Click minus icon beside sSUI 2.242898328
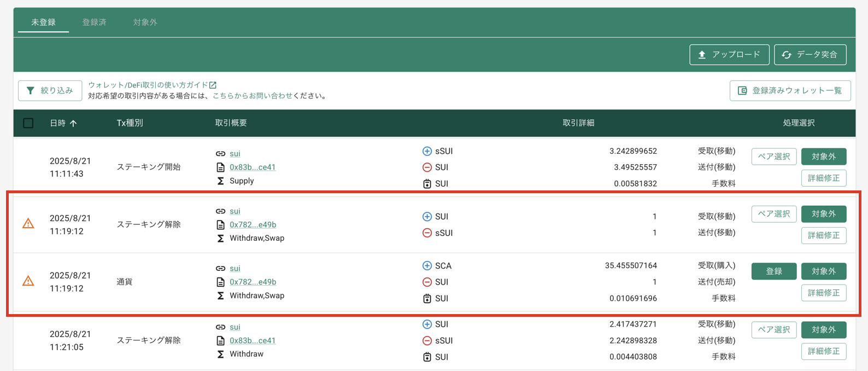Viewport: 868px width, 371px height. [x=427, y=341]
